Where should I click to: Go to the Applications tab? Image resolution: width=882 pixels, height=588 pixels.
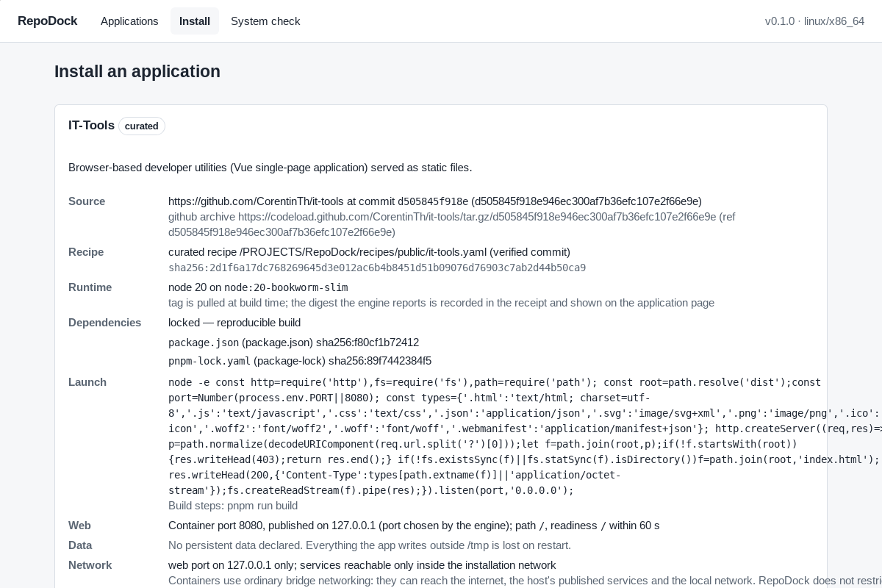tap(129, 21)
